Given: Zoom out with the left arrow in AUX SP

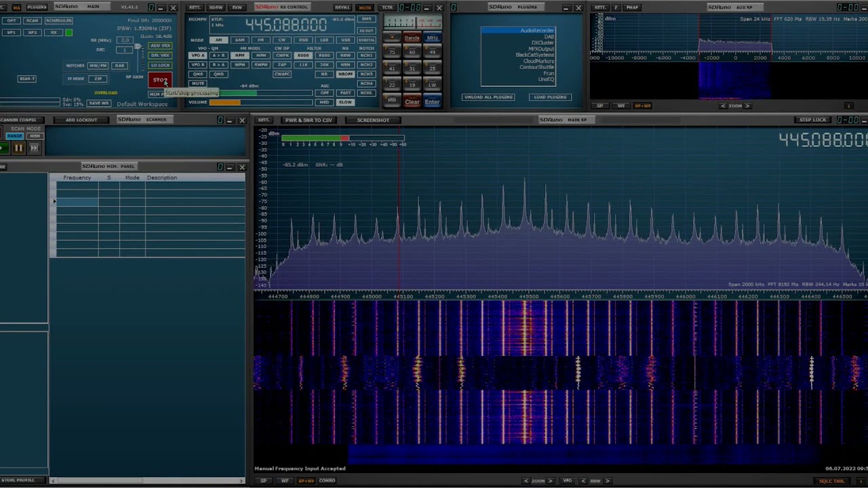Looking at the screenshot, I should click(x=723, y=106).
